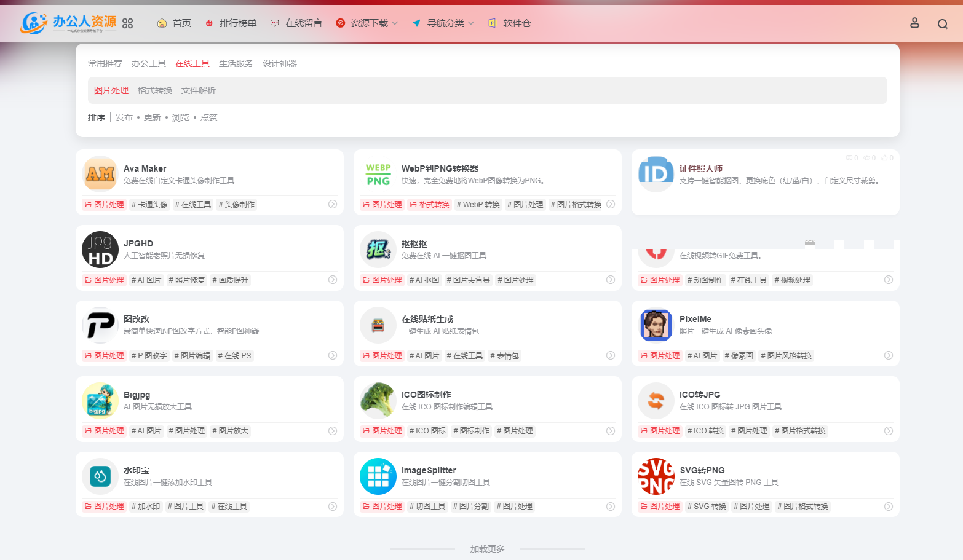Image resolution: width=963 pixels, height=560 pixels.
Task: Open the PixelMe portrait icon
Action: point(656,325)
